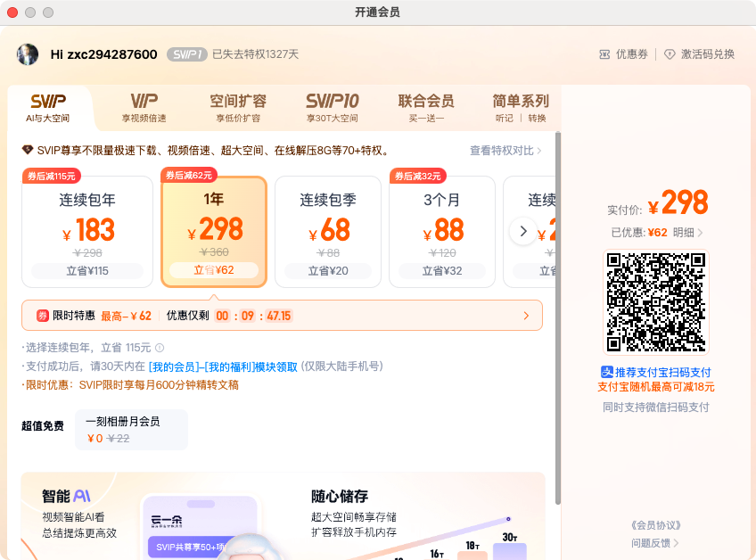Viewport: 756px width, 560px height.
Task: Click the 券后减62元 coupon badge
Action: click(189, 175)
